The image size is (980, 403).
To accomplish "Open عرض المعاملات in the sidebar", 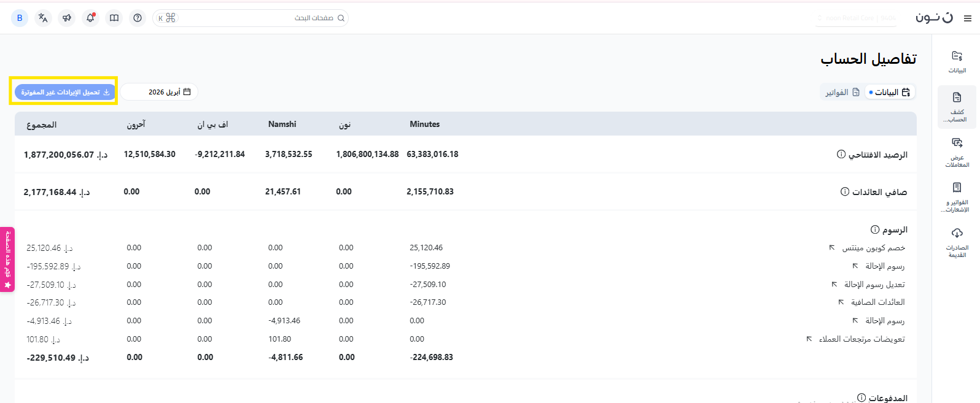I will (957, 152).
